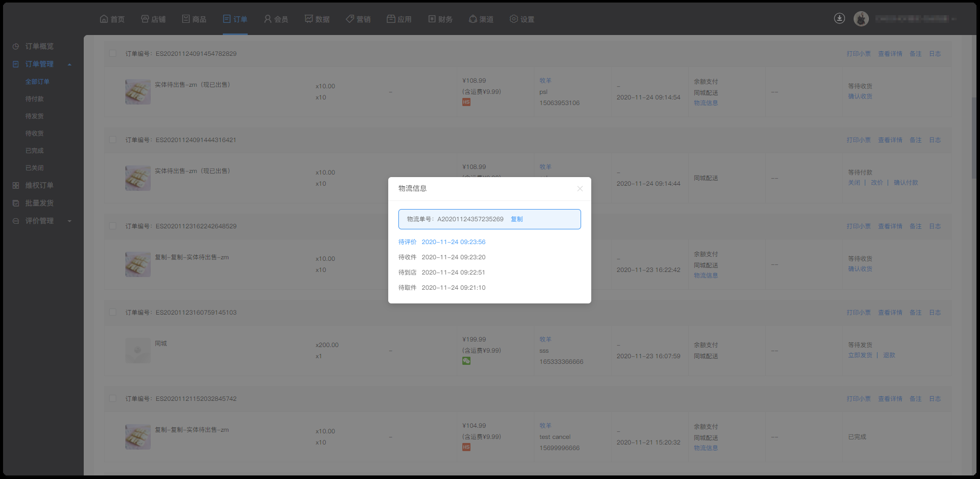The image size is (980, 479).
Task: Collapse the 订单管理 sidebar section
Action: point(70,64)
